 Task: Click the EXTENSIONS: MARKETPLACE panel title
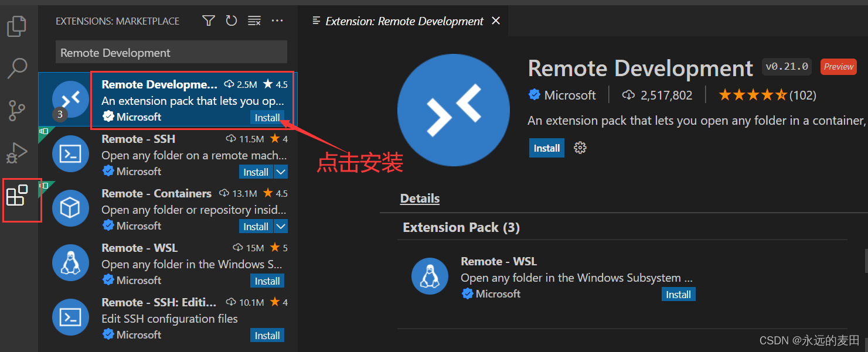pos(117,21)
